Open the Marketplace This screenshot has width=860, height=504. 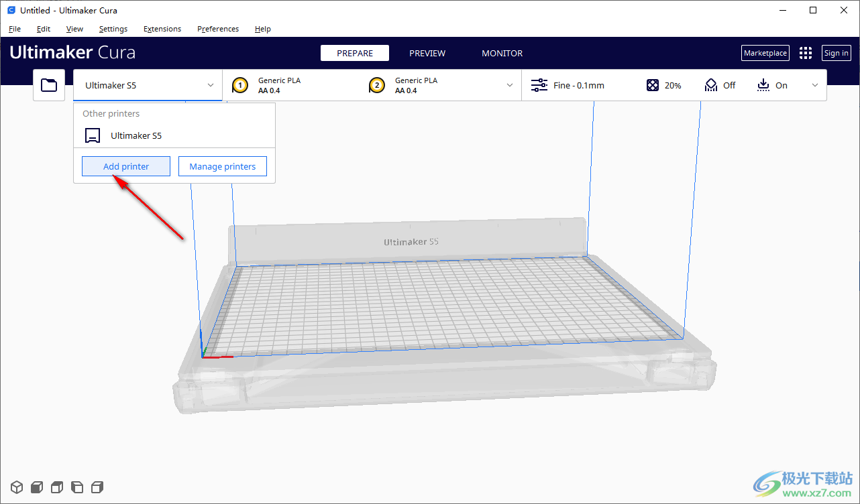(x=765, y=53)
